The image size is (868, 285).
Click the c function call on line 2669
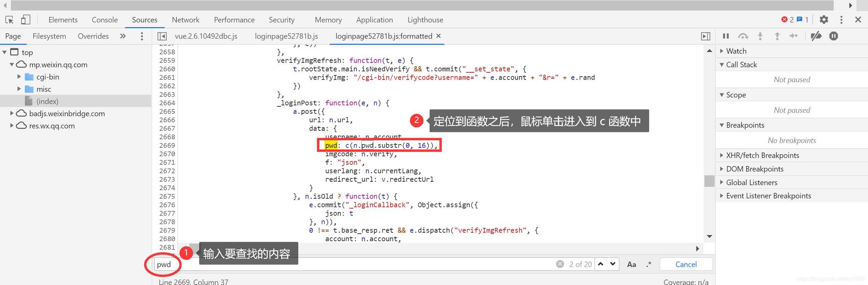pos(347,145)
